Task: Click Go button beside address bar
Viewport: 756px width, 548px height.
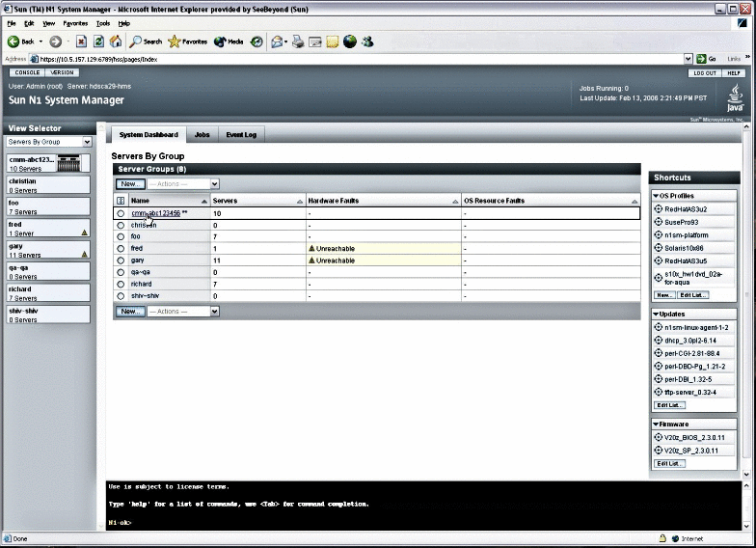Action: pos(706,59)
